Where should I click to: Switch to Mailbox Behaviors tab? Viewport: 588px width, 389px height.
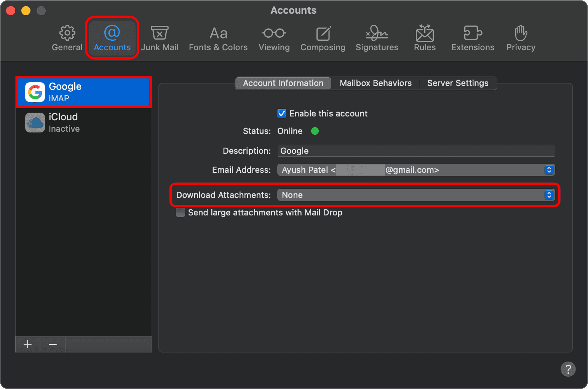click(375, 83)
